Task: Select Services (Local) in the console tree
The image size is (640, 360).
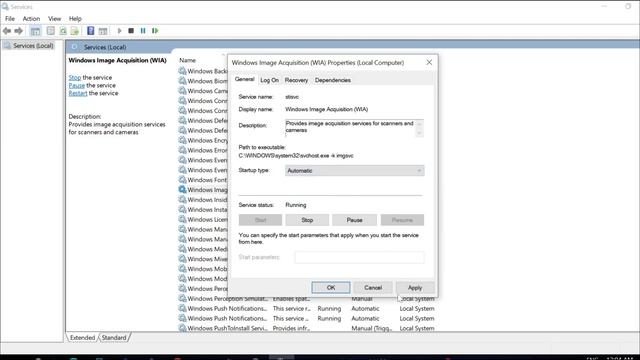Action: click(x=33, y=46)
